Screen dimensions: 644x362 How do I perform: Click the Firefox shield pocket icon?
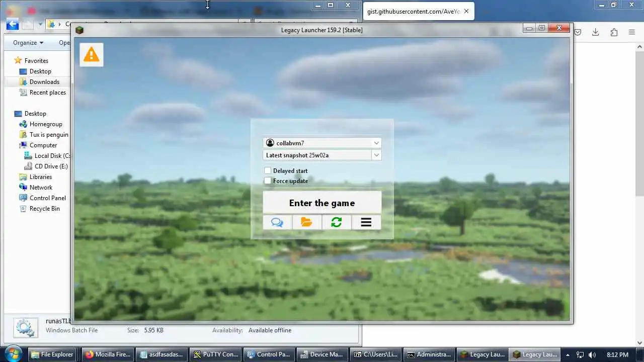pyautogui.click(x=578, y=32)
